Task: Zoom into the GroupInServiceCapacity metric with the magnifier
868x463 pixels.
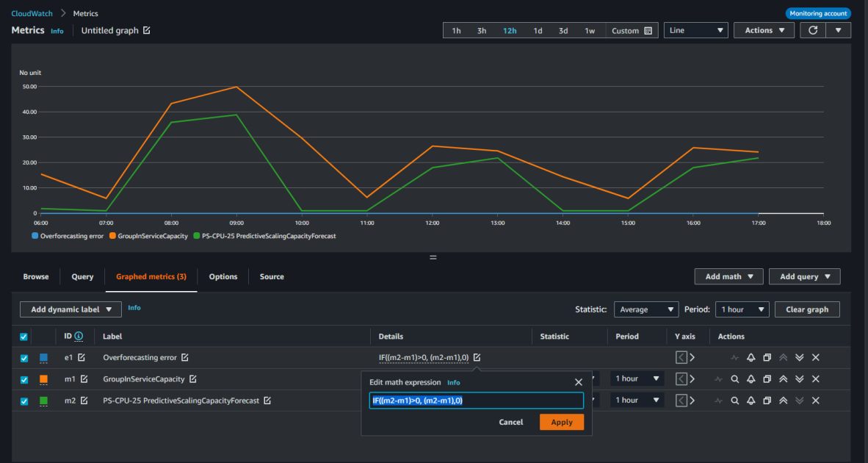Action: coord(735,378)
